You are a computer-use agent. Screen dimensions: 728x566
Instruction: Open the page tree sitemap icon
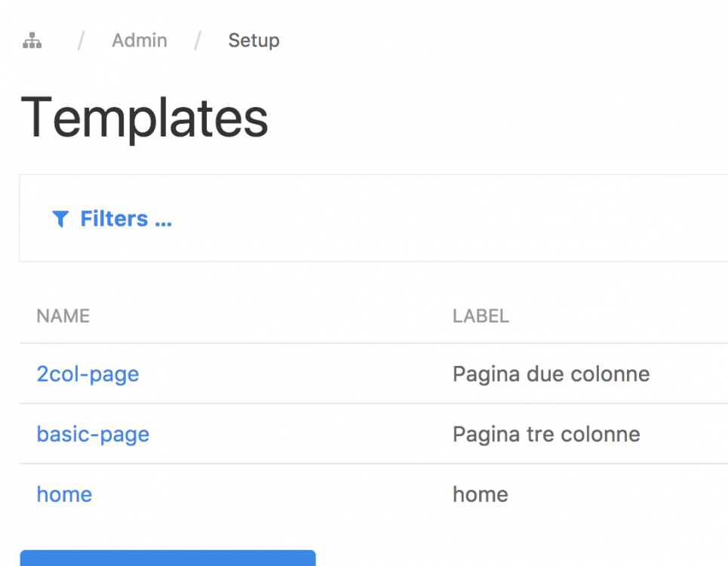click(32, 41)
